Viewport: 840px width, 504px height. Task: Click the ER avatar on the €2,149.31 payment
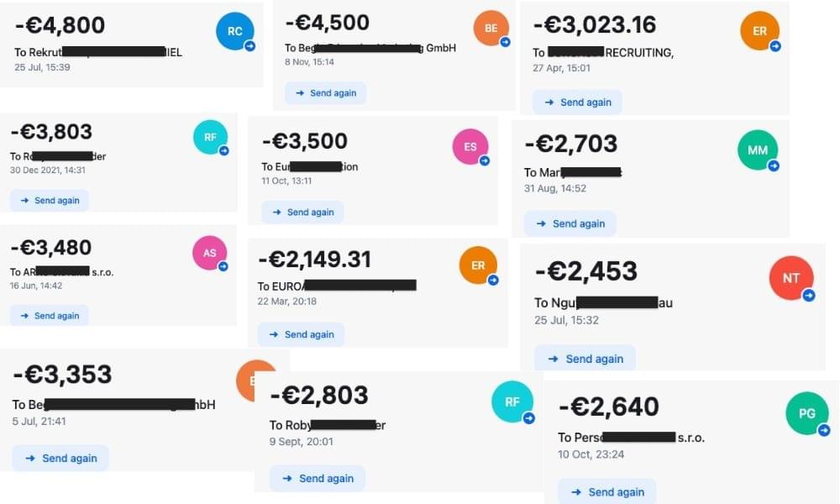478,265
